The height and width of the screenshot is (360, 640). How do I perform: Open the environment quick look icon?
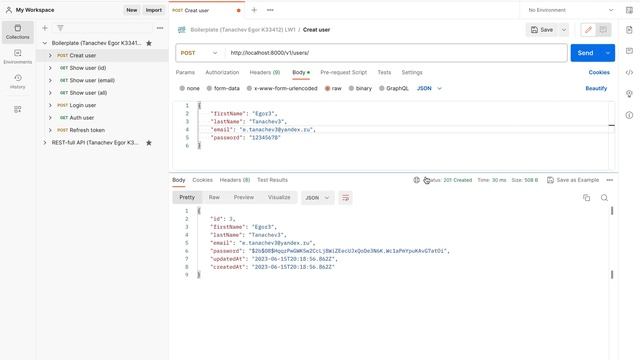pos(629,10)
